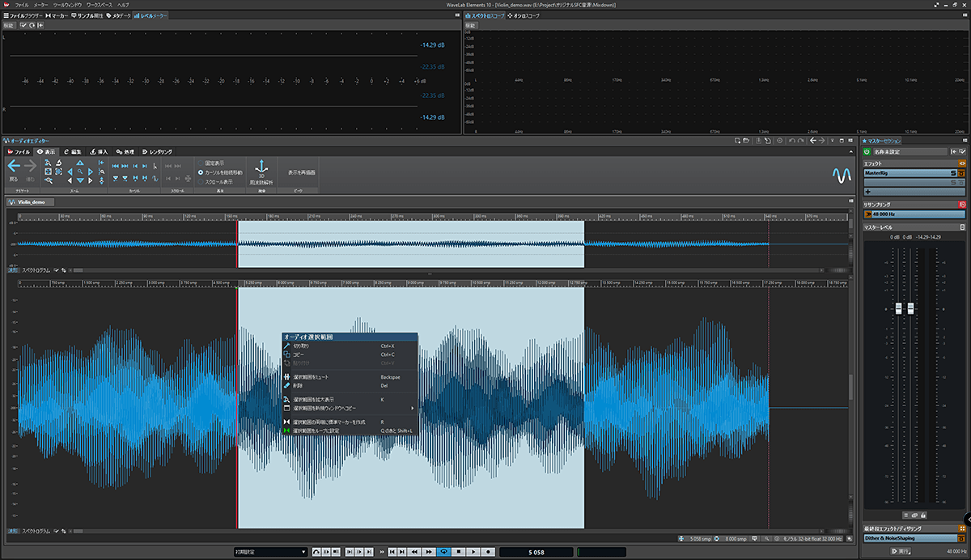This screenshot has height=560, width=971.
Task: Switch to the レンダリング ribbon tab
Action: (156, 151)
